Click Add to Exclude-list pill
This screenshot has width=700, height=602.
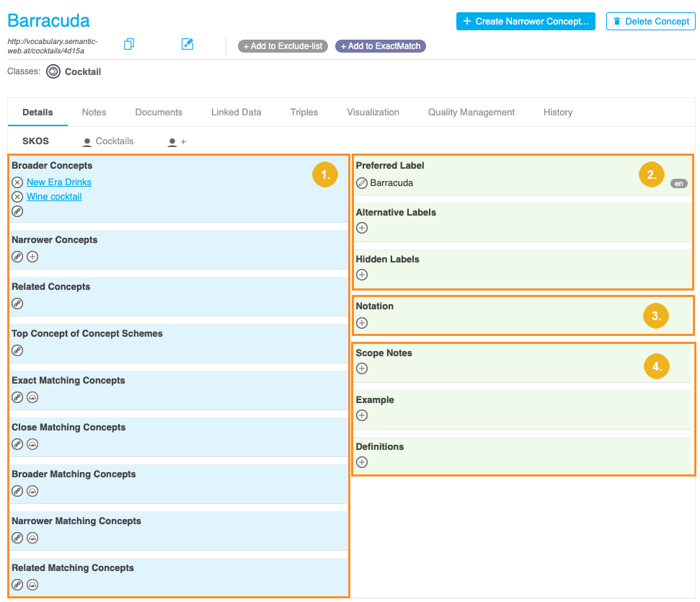pos(283,46)
